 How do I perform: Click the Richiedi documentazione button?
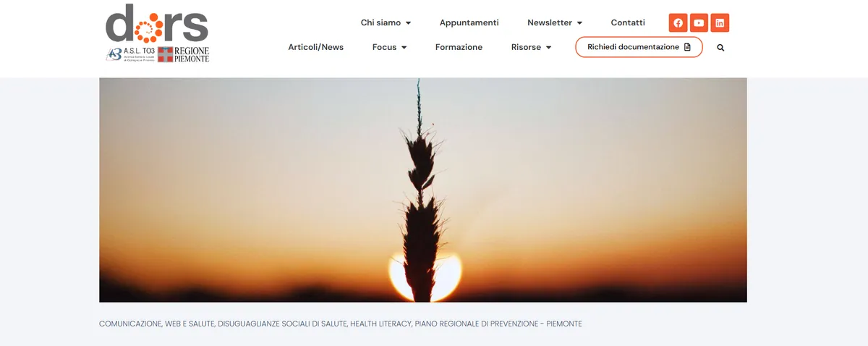click(639, 47)
